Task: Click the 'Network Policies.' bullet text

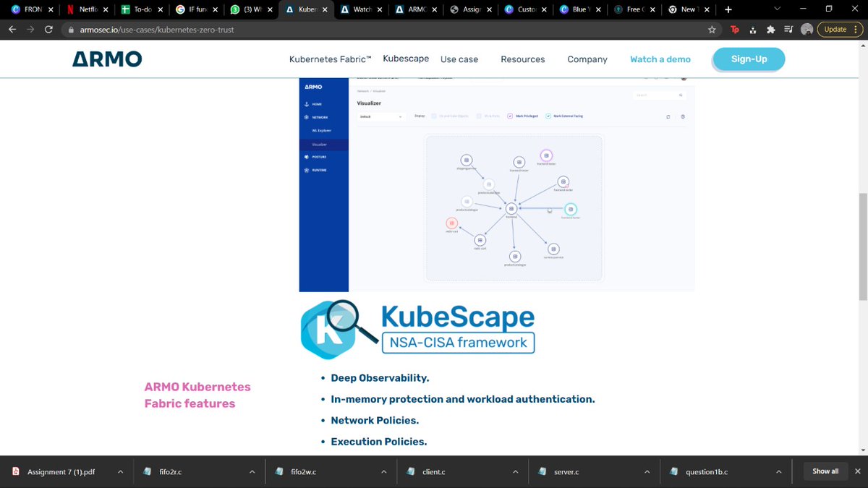Action: [x=375, y=420]
